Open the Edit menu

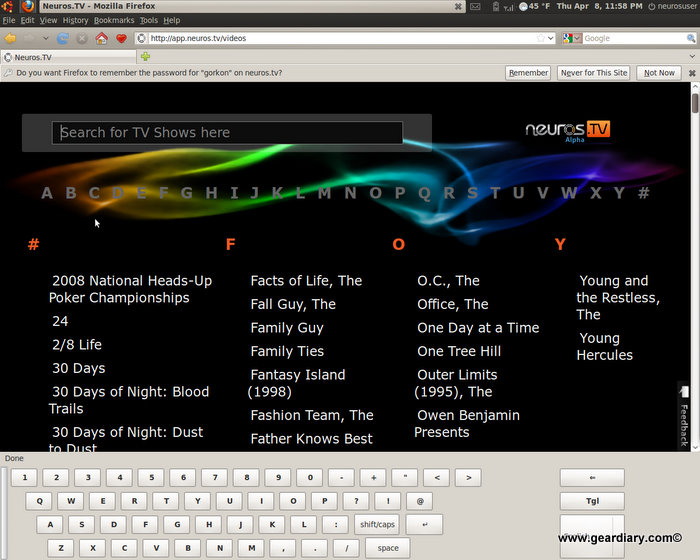[x=27, y=20]
